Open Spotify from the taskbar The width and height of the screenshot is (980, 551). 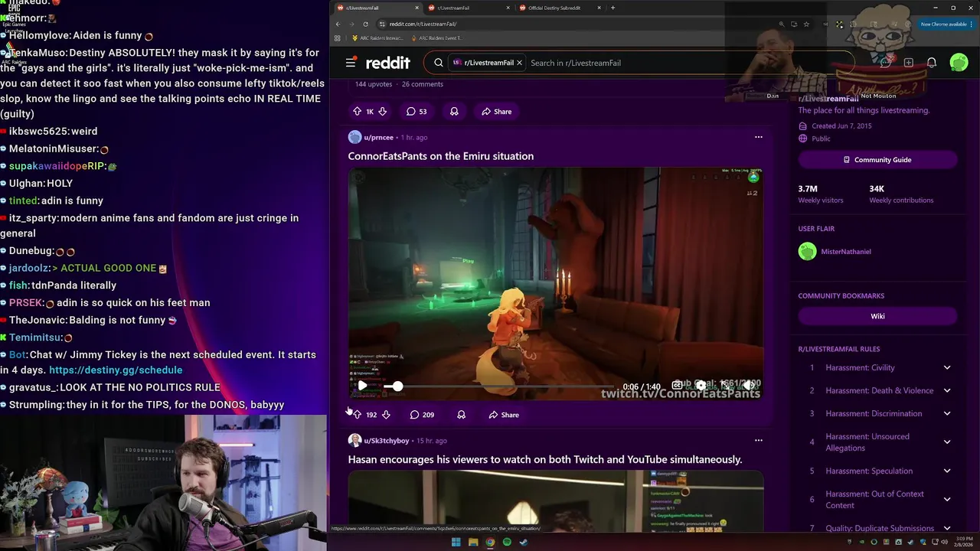pos(507,543)
